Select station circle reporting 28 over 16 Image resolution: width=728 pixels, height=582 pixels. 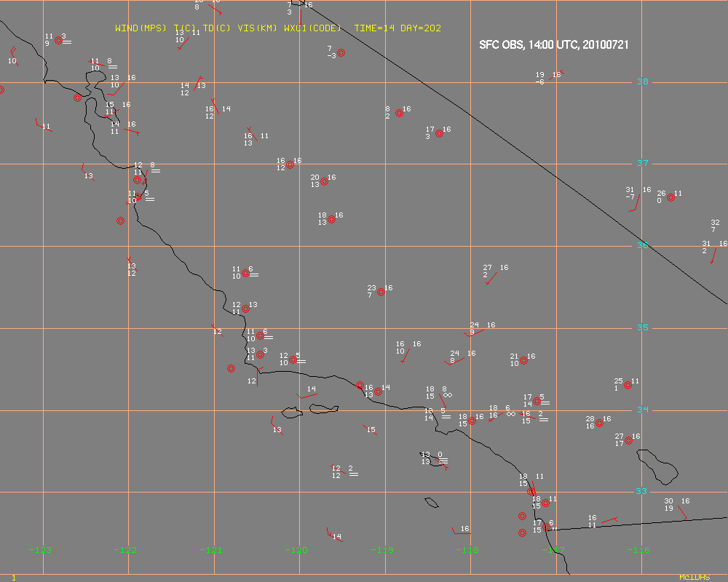[x=599, y=423]
